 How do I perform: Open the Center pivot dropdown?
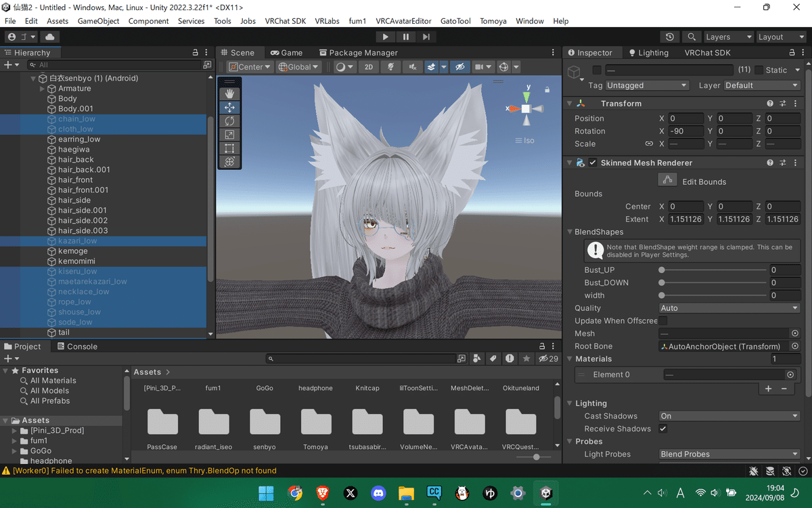(x=250, y=67)
